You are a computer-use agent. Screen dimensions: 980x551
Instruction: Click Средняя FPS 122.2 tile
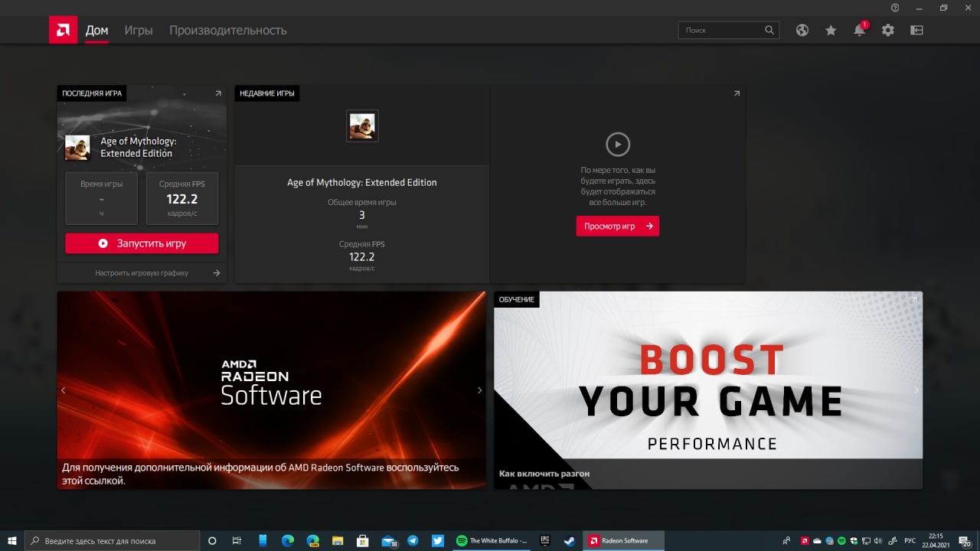(x=182, y=198)
